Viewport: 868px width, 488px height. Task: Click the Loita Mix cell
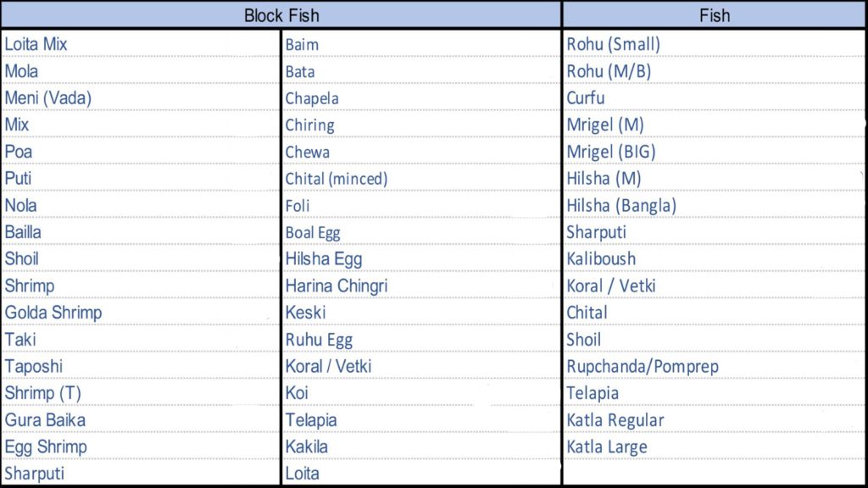(x=141, y=44)
